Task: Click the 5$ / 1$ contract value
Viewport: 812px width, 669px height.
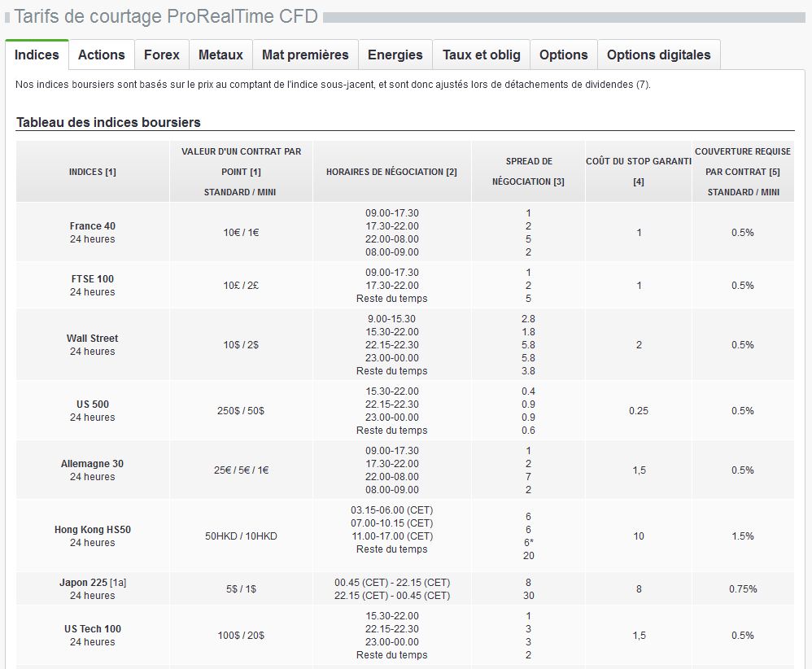Action: coord(241,589)
